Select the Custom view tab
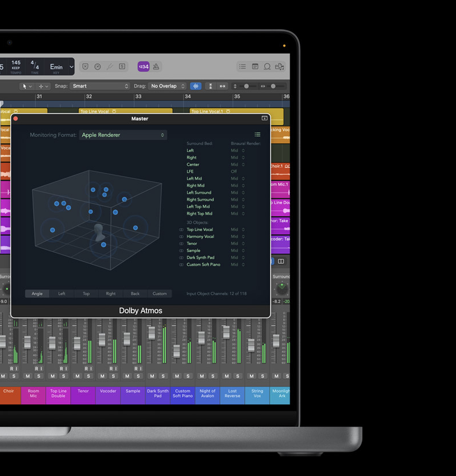456x476 pixels. point(160,294)
